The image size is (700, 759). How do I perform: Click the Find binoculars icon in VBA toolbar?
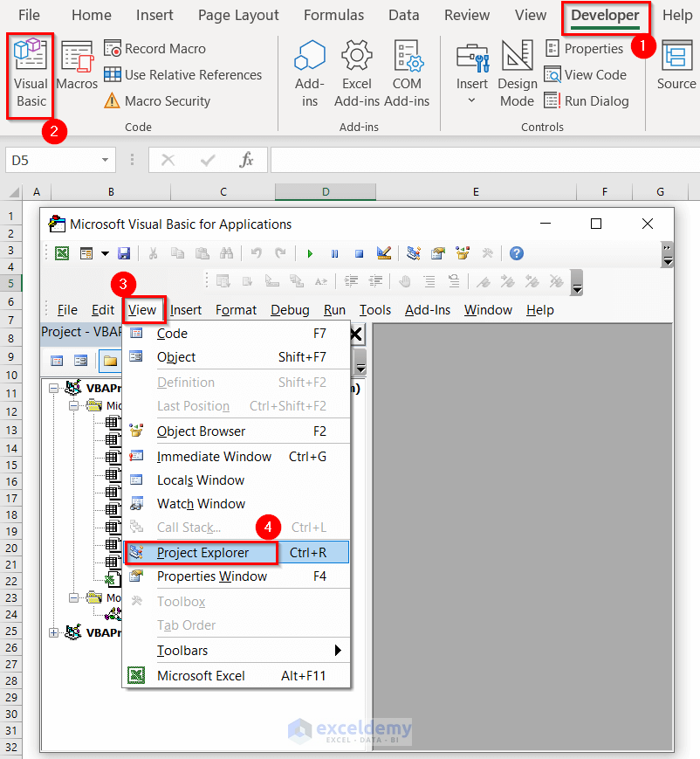click(x=226, y=253)
